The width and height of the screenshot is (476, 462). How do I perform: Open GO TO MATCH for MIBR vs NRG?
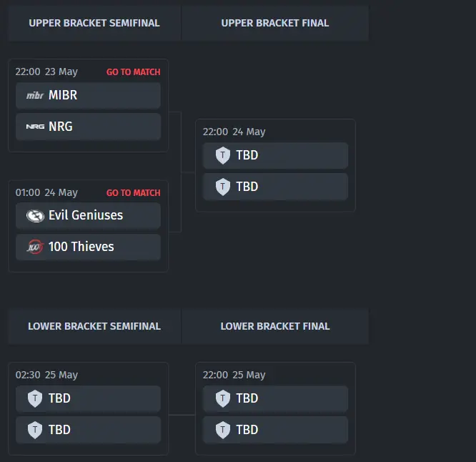(x=133, y=72)
